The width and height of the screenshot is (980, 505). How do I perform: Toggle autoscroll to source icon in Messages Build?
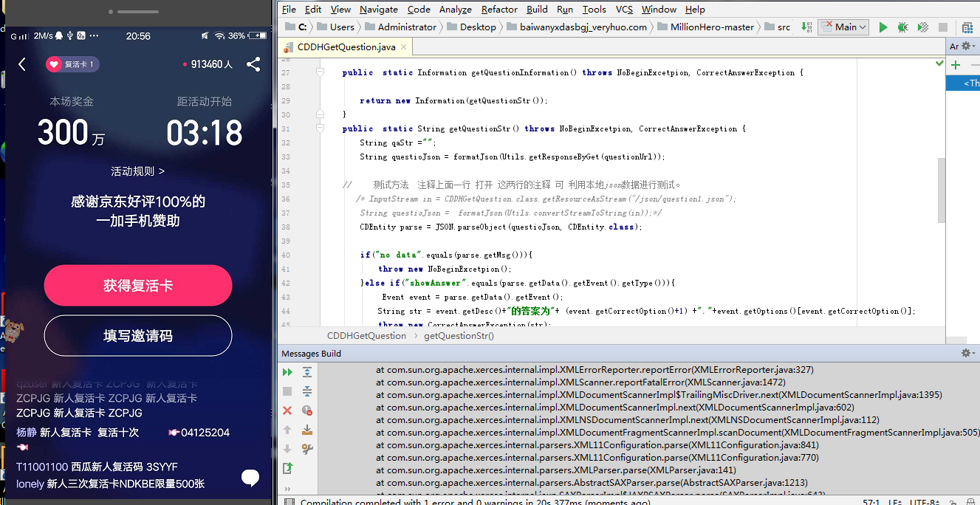pos(307,430)
